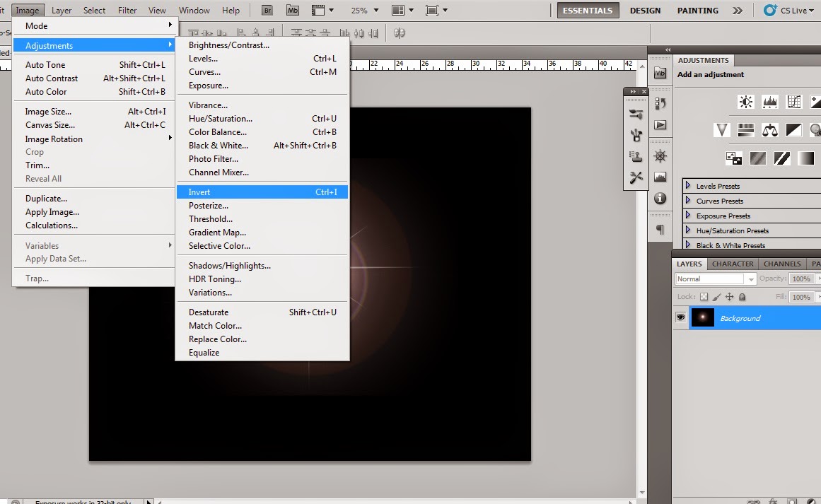Switch to the Design workspace
Image resolution: width=821 pixels, height=504 pixels.
[645, 11]
